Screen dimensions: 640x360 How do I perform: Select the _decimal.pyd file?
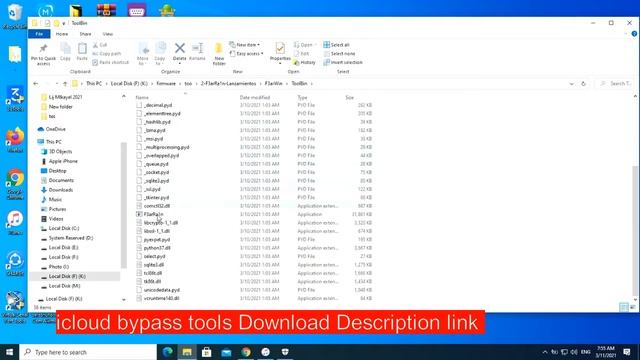pyautogui.click(x=158, y=105)
